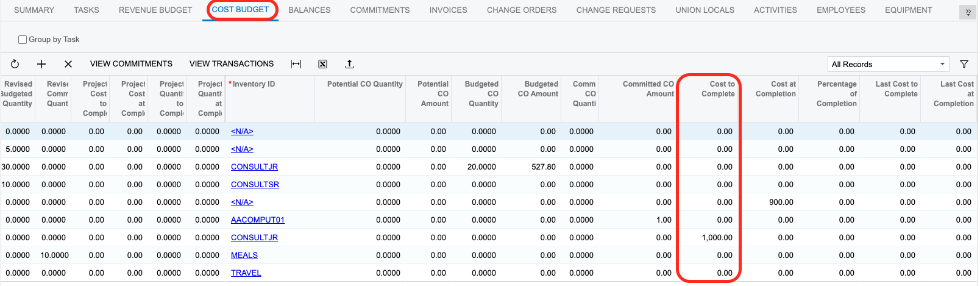
Task: Refresh the cost budget grid
Action: click(15, 64)
